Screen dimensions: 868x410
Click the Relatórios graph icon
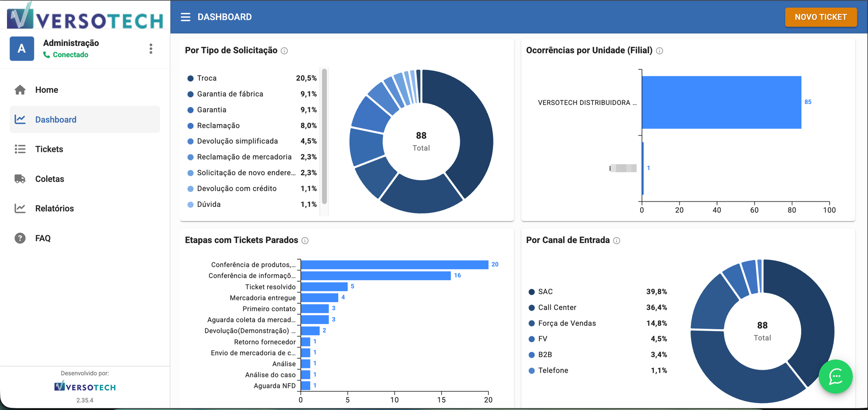point(20,208)
